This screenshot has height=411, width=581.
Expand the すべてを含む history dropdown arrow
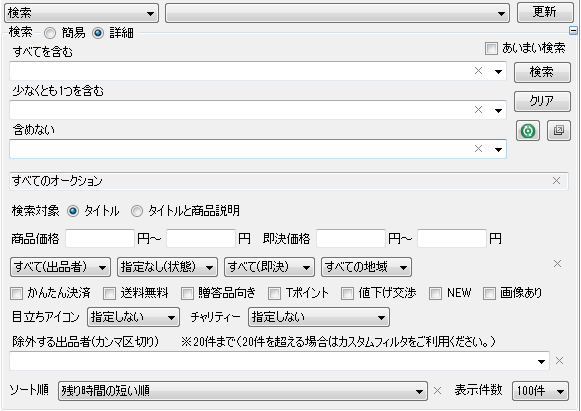(498, 71)
